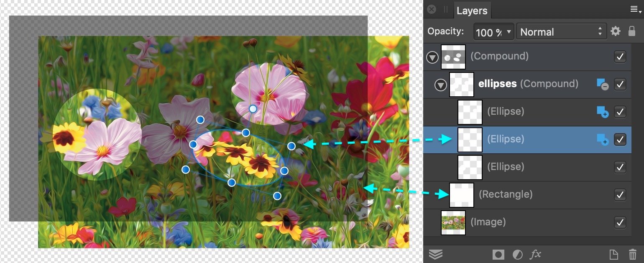
Task: Open layer effects with the fx icon
Action: click(536, 254)
